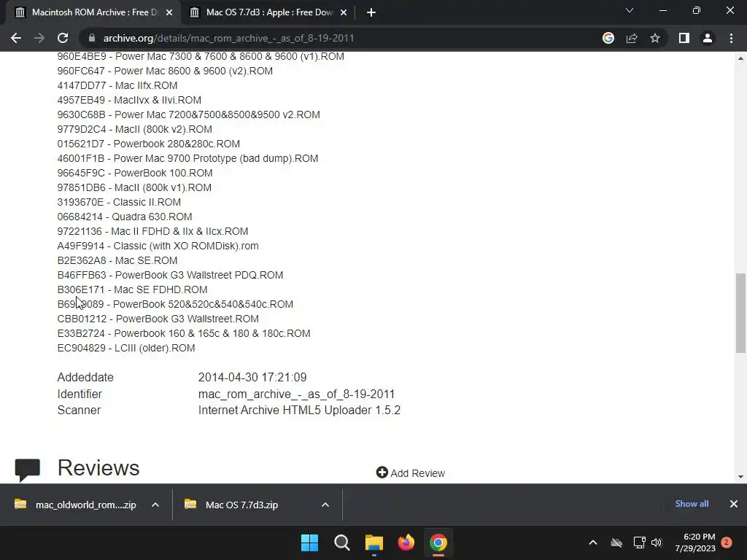
Task: Click the line '96645F9C - PowerBook 100.ROM'
Action: coord(135,174)
